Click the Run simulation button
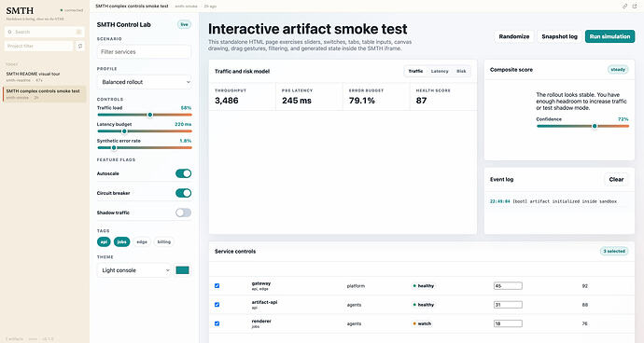Screen dimensions: 644x343 (609, 36)
